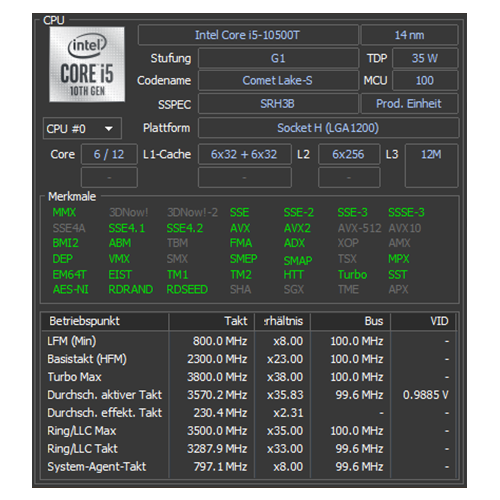
Task: Click the ADX feature flag
Action: pos(294,243)
